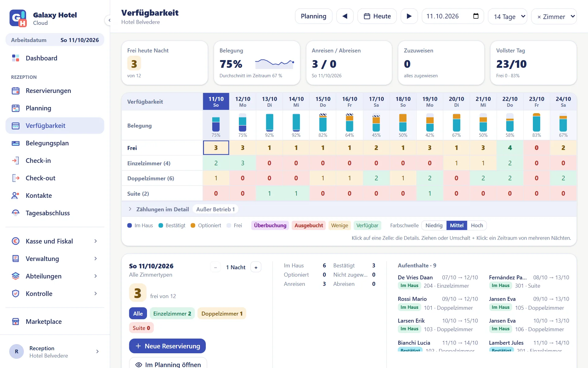Open the Dashboard icon in sidebar
The height and width of the screenshot is (368, 588).
point(16,58)
